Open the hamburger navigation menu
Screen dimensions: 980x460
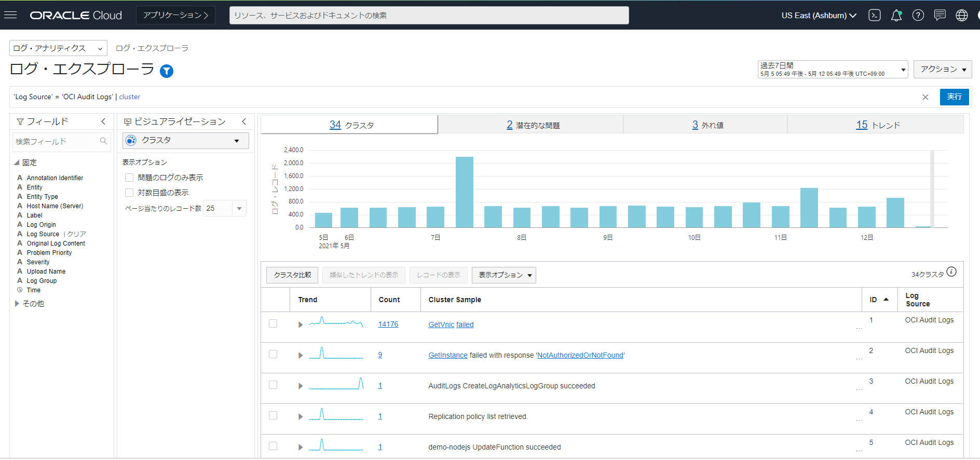[10, 15]
